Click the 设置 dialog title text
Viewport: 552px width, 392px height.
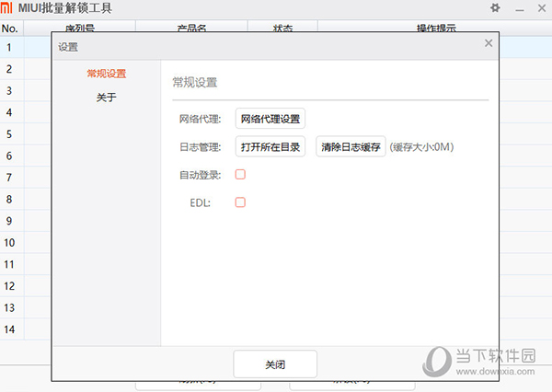coord(68,47)
